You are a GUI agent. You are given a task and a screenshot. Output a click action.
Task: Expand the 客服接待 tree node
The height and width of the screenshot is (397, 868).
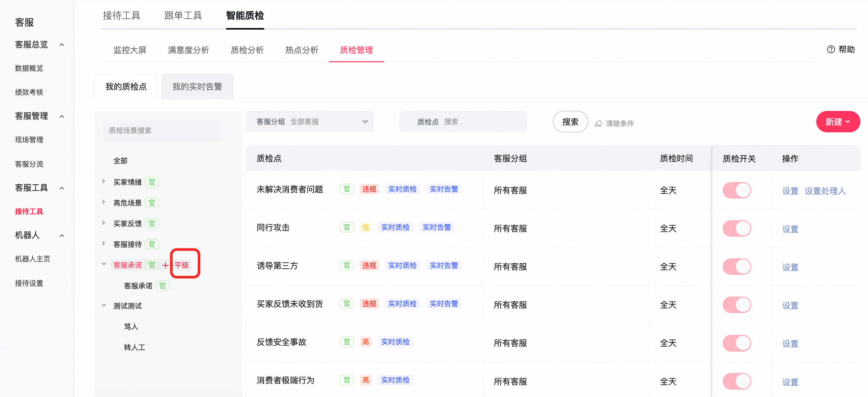click(103, 244)
